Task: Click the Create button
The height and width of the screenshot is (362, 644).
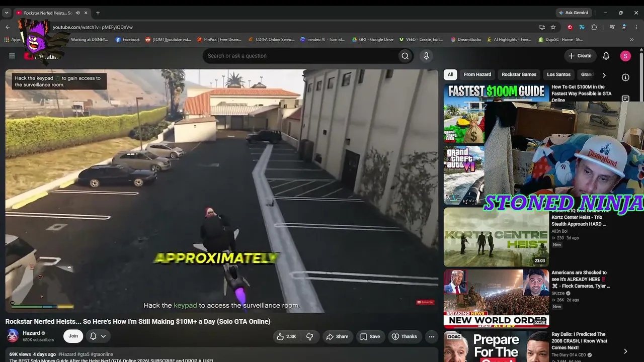Action: tap(580, 56)
